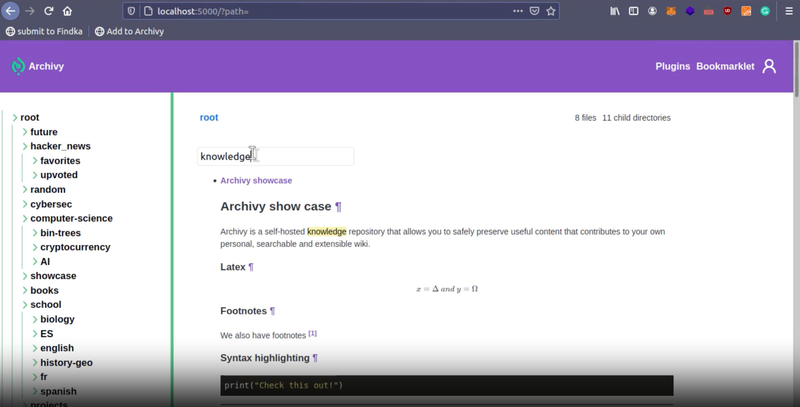
Task: Open the Archivy showcase note link
Action: 256,181
